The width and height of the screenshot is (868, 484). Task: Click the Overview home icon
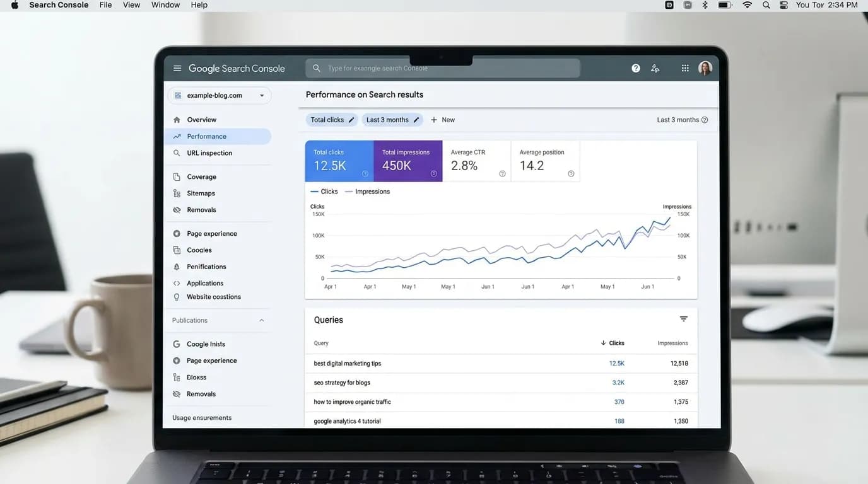[x=177, y=120]
